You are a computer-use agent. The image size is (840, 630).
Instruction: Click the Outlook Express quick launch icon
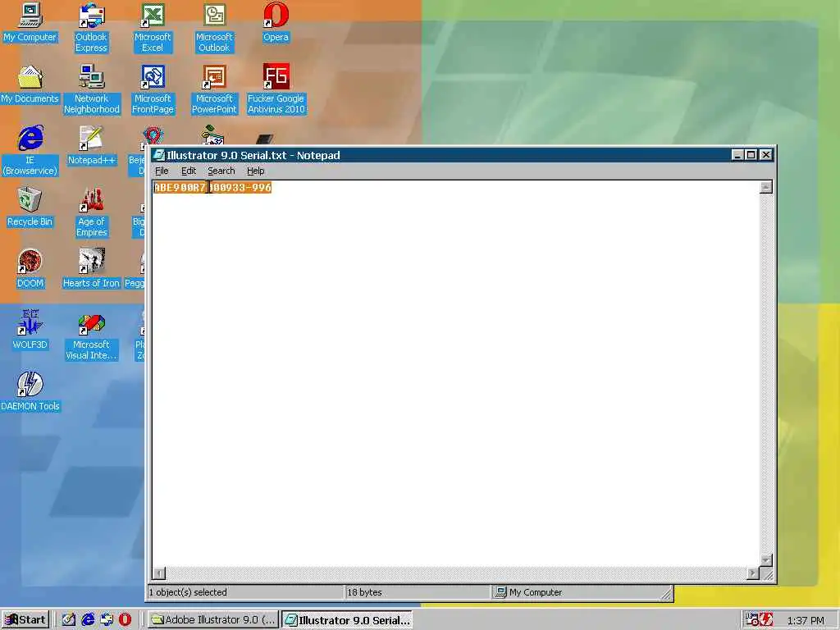[x=107, y=620]
